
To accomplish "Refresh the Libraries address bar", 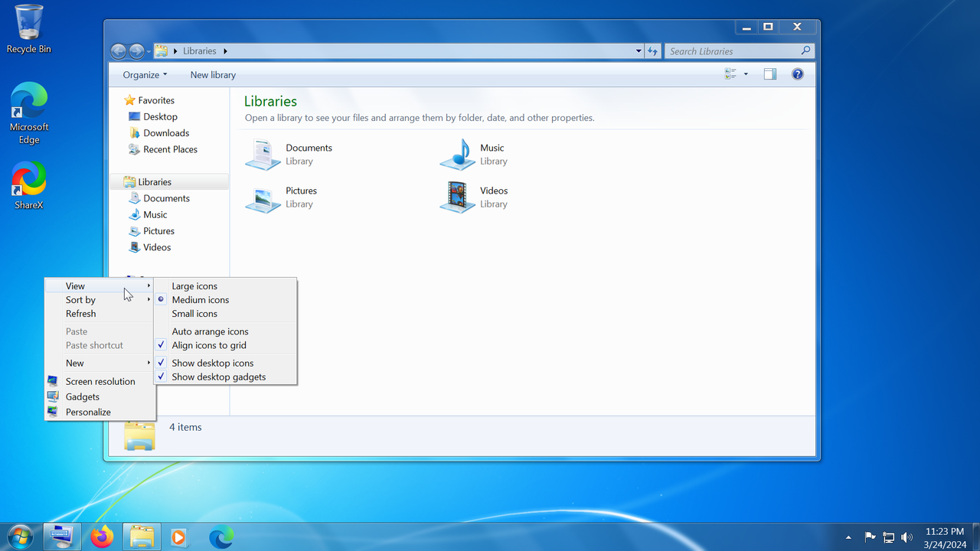I will [x=652, y=51].
